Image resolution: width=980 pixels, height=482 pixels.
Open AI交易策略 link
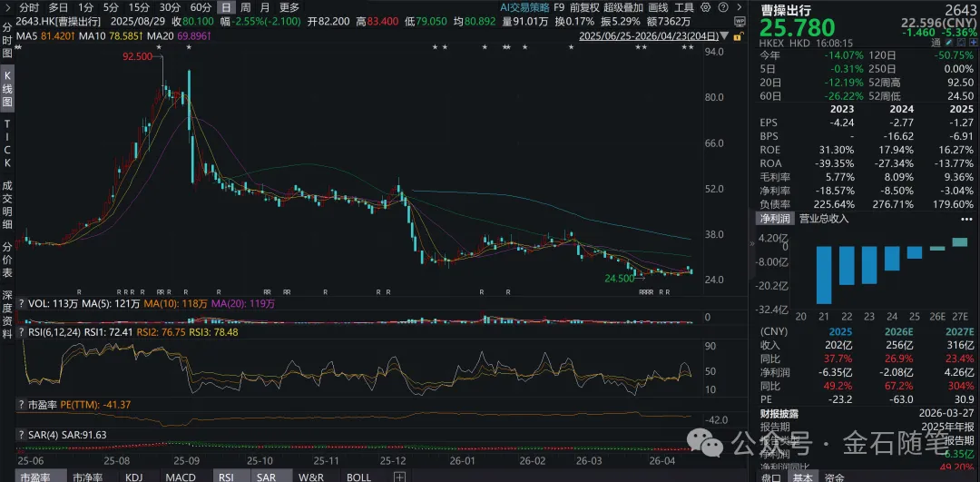(524, 7)
